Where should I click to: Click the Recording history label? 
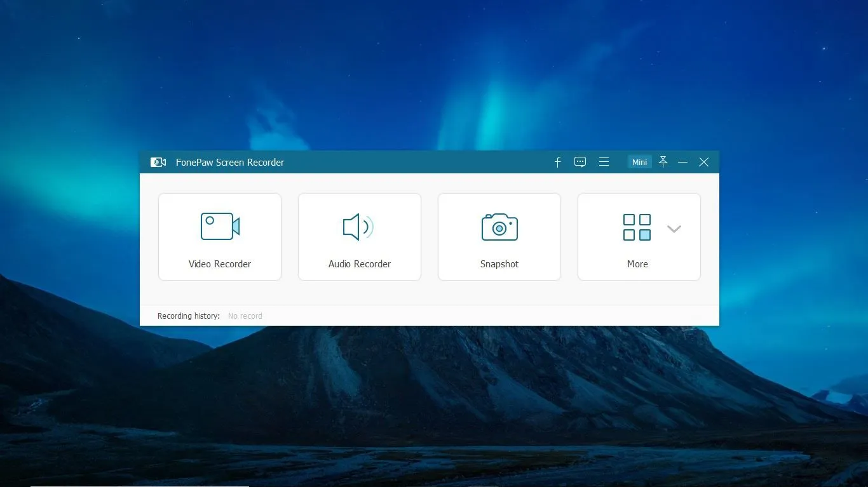189,316
